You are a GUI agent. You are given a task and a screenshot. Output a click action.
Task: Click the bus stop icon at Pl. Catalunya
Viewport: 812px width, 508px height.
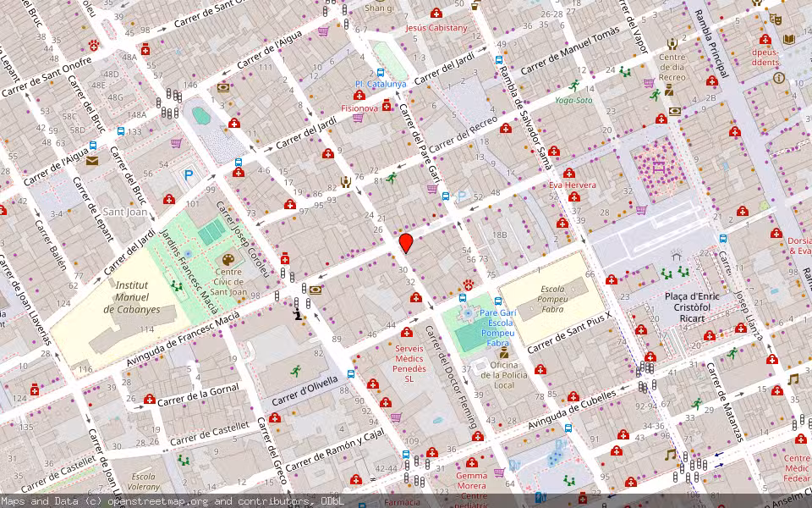381,73
